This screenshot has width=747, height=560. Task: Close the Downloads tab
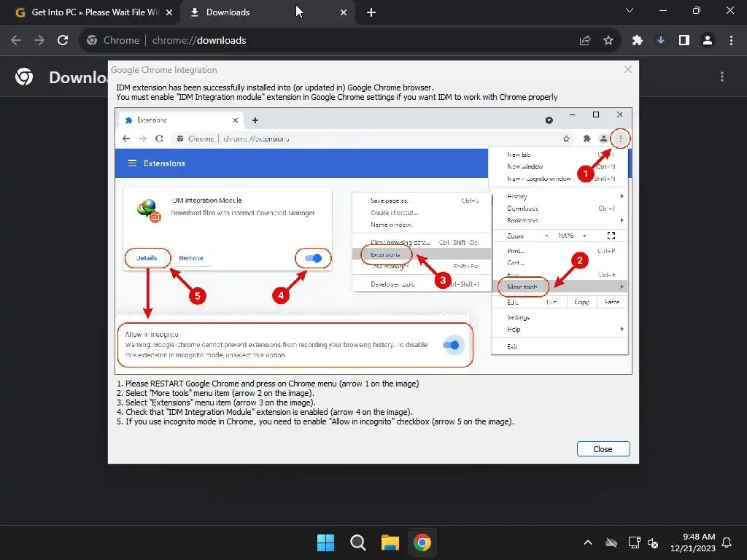tap(344, 12)
